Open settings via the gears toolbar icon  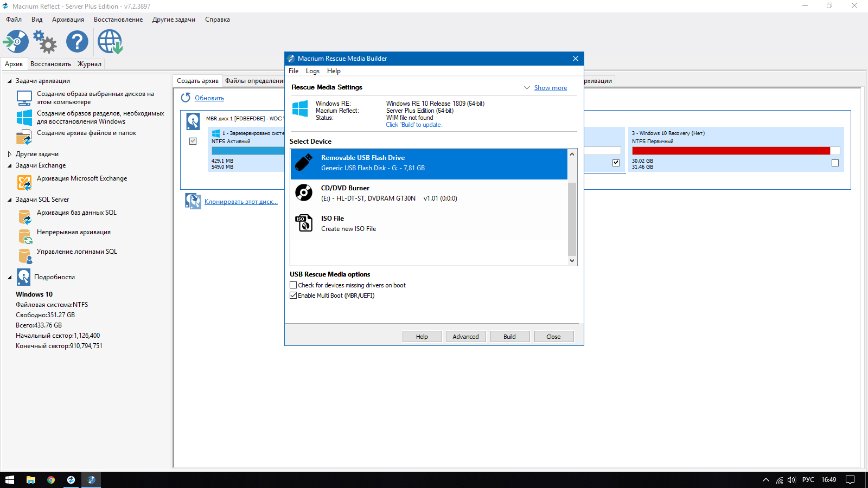click(45, 42)
